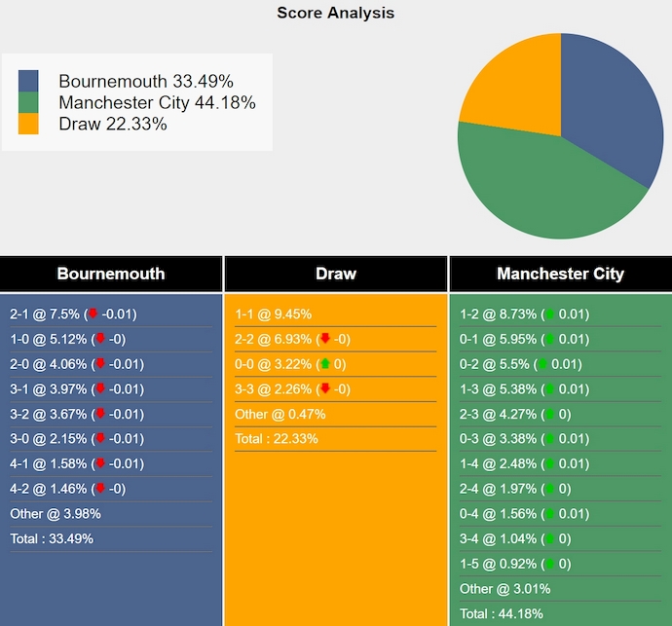Click the red arrow in the 2-2 @ 6.93% row
The width and height of the screenshot is (672, 626).
[325, 339]
